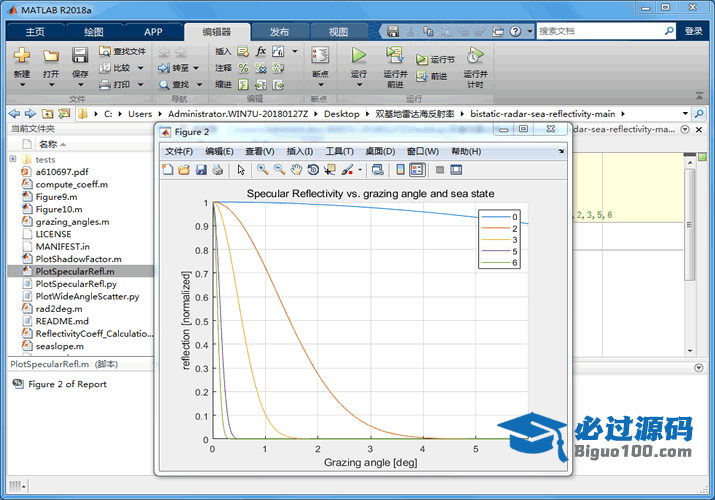Click the Save Figure icon in the Figure 2 toolbar
Viewport: 715px width, 500px height.
pyautogui.click(x=201, y=170)
